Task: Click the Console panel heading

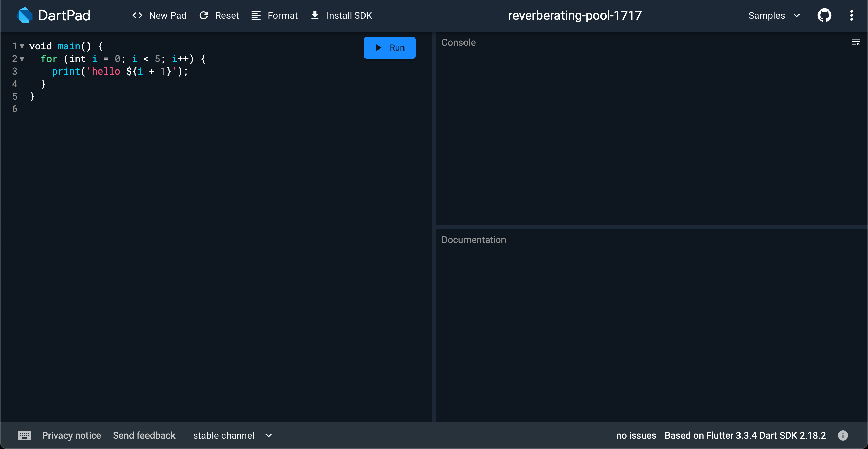Action: pyautogui.click(x=458, y=42)
